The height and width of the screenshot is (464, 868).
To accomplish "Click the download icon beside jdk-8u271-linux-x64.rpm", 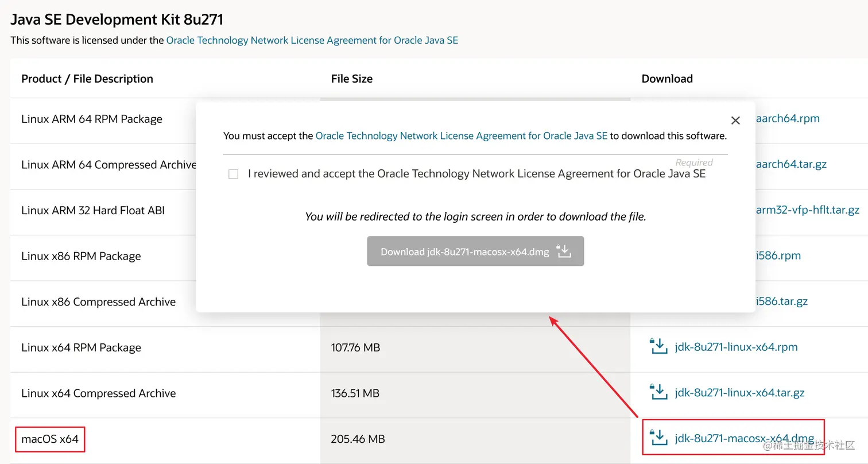I will (x=658, y=347).
